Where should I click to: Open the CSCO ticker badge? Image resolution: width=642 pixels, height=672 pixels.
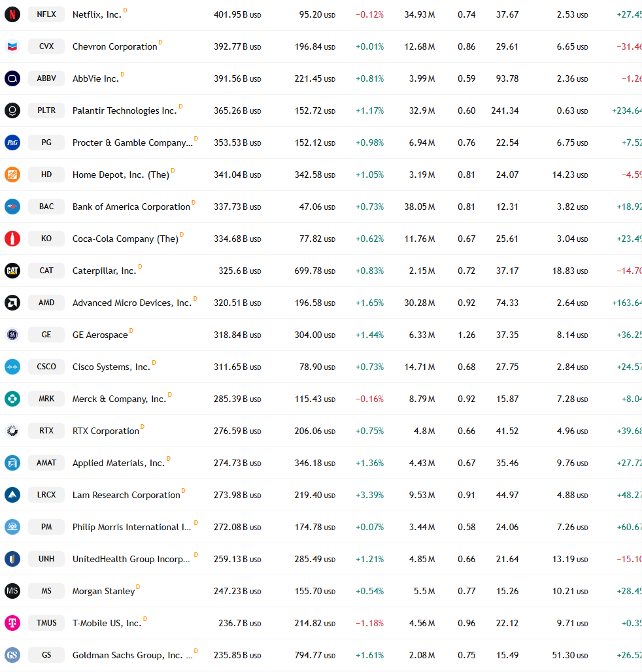pyautogui.click(x=46, y=367)
